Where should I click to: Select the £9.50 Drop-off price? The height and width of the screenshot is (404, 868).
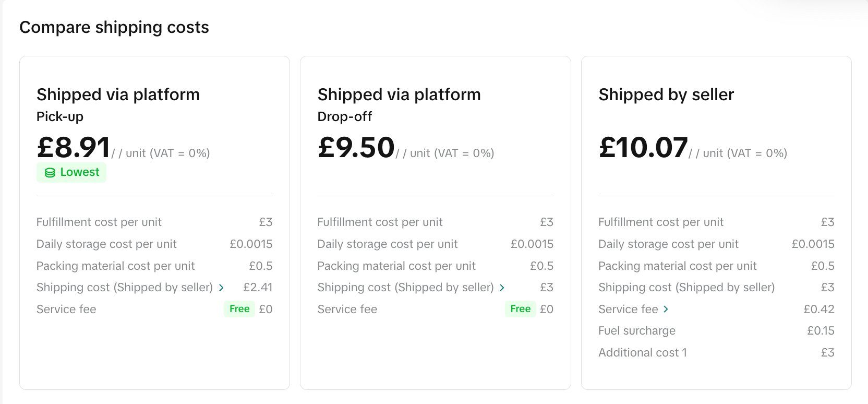click(x=356, y=147)
